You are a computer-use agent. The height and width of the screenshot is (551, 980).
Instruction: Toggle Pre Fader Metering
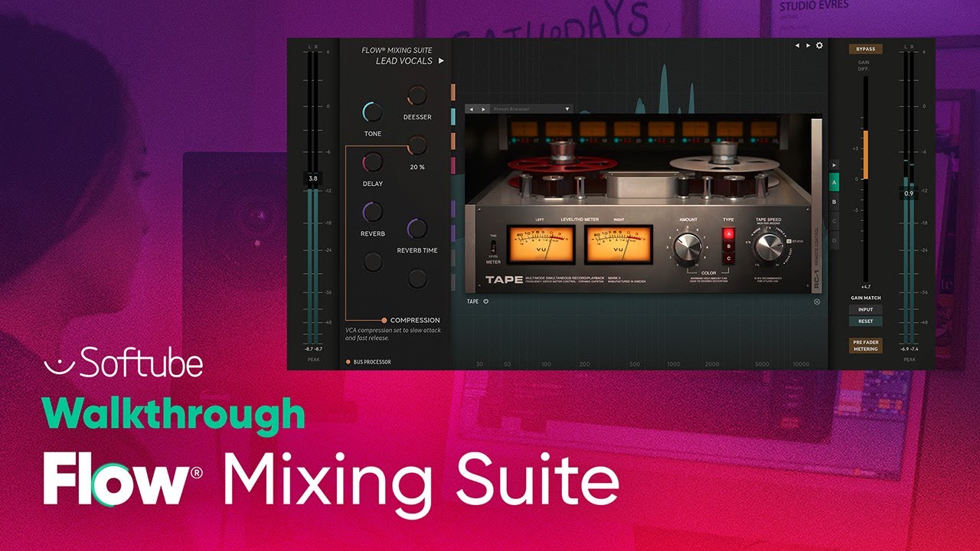click(x=865, y=346)
